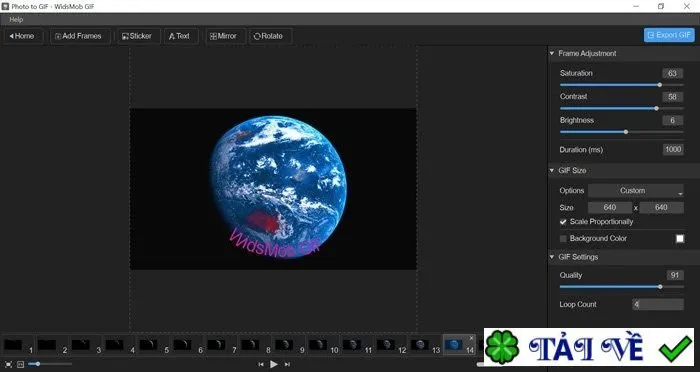
Task: Apply the Mirror tool
Action: coord(225,36)
